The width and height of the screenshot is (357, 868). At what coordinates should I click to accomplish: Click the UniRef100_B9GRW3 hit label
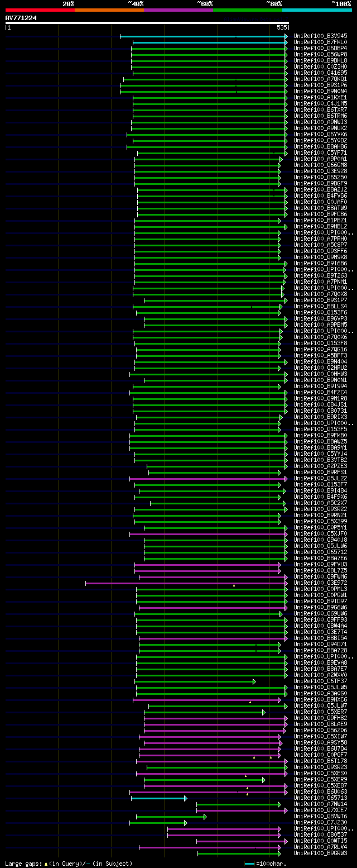[320, 853]
